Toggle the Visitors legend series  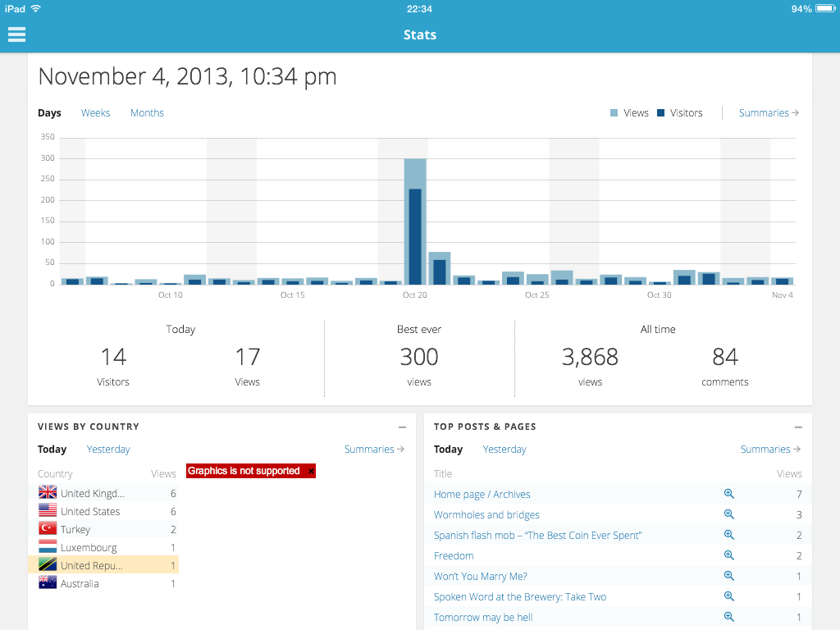tap(679, 113)
